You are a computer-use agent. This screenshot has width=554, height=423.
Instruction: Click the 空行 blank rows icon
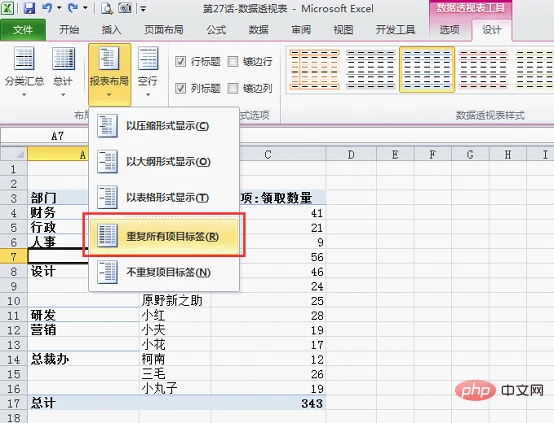coord(148,72)
